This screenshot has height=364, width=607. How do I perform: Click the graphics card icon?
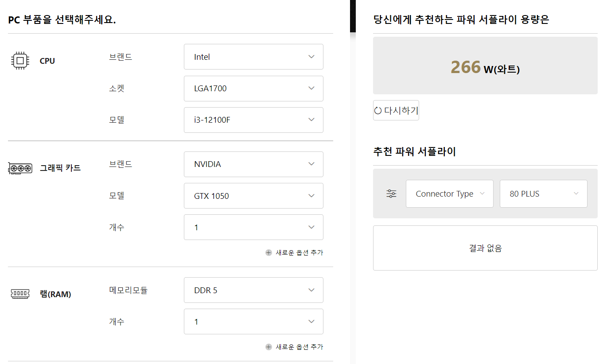point(20,168)
